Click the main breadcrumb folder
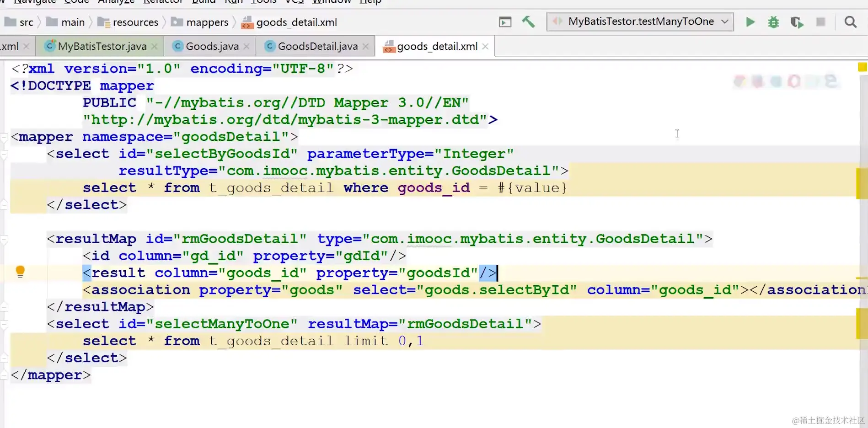 [65, 22]
